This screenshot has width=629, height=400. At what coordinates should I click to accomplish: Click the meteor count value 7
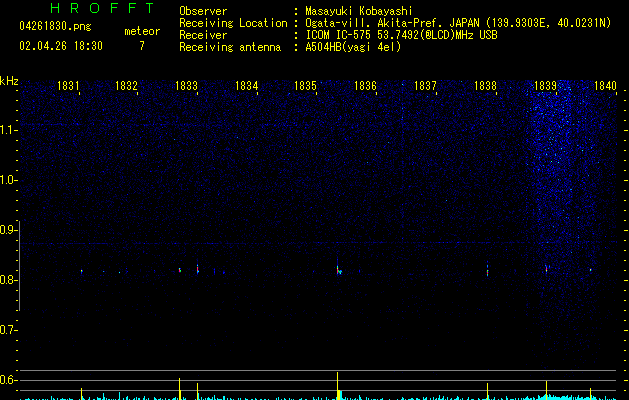[x=142, y=46]
